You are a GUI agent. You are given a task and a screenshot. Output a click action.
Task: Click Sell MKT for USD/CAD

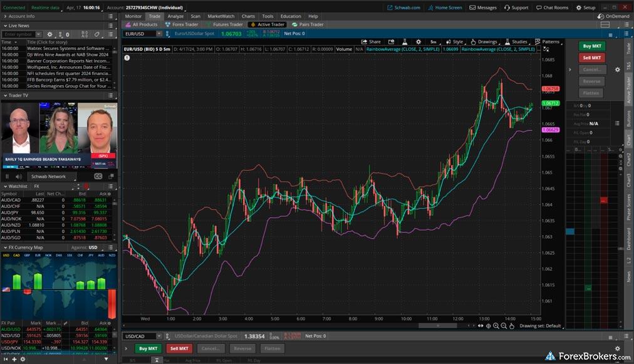click(179, 348)
